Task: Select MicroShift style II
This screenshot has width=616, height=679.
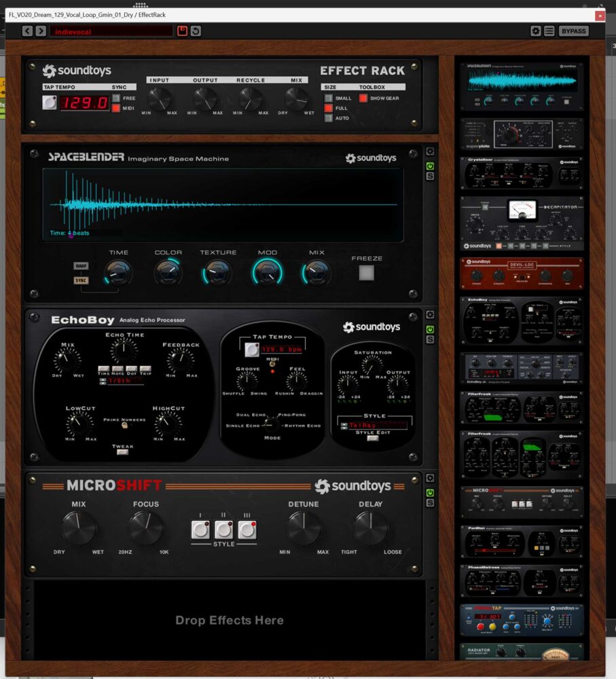Action: pos(223,530)
